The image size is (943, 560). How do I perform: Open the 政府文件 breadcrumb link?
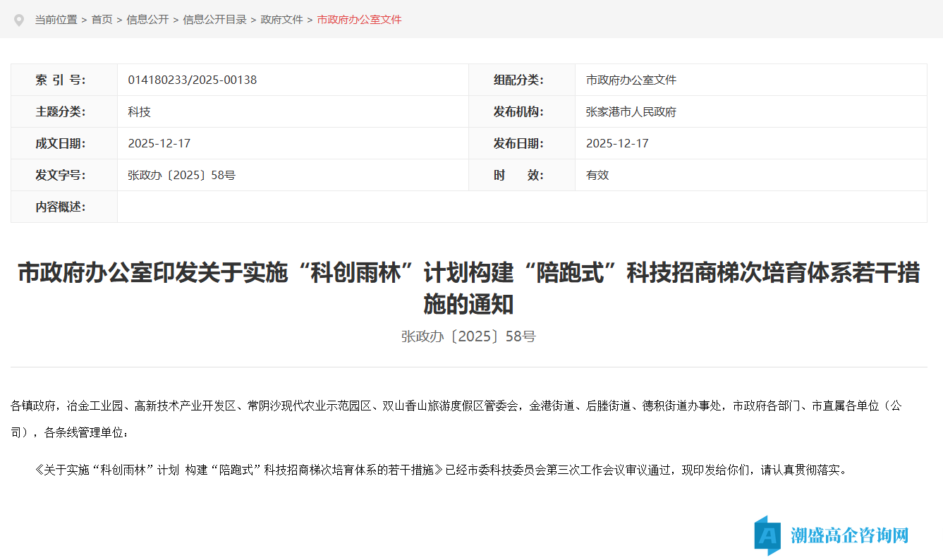[x=281, y=20]
